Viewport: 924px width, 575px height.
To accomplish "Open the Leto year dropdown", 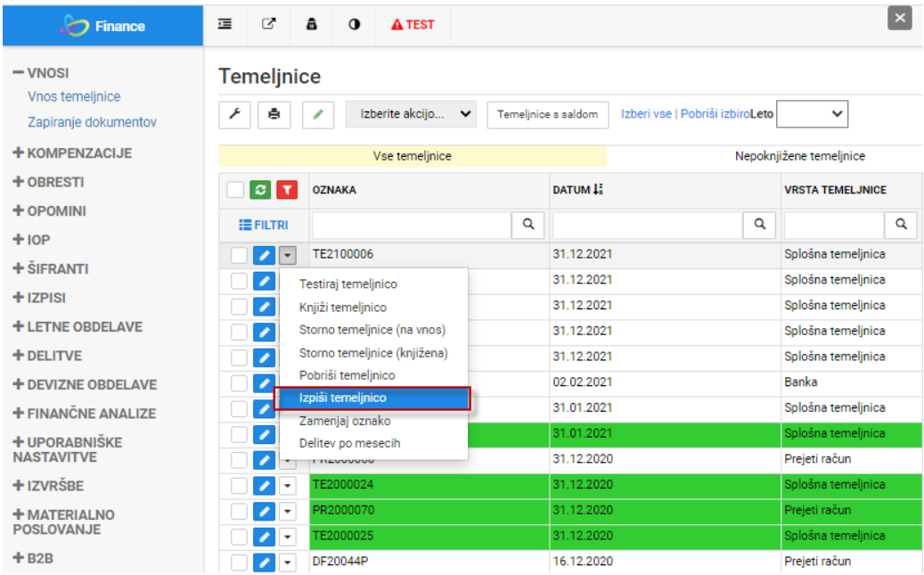I will coord(812,114).
